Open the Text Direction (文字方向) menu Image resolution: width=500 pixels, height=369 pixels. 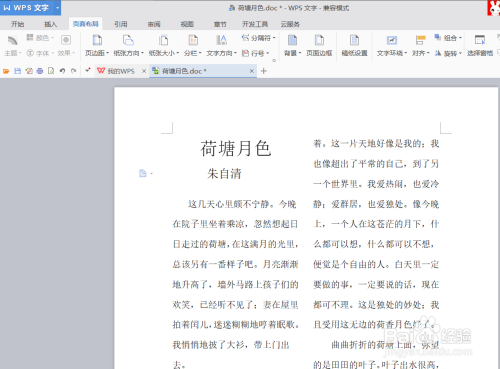coord(221,45)
